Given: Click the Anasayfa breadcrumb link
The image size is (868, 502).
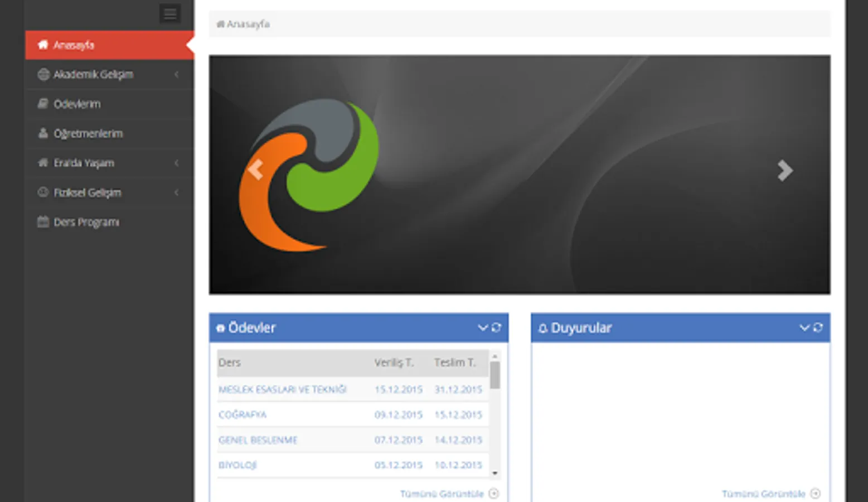Looking at the screenshot, I should pos(248,24).
